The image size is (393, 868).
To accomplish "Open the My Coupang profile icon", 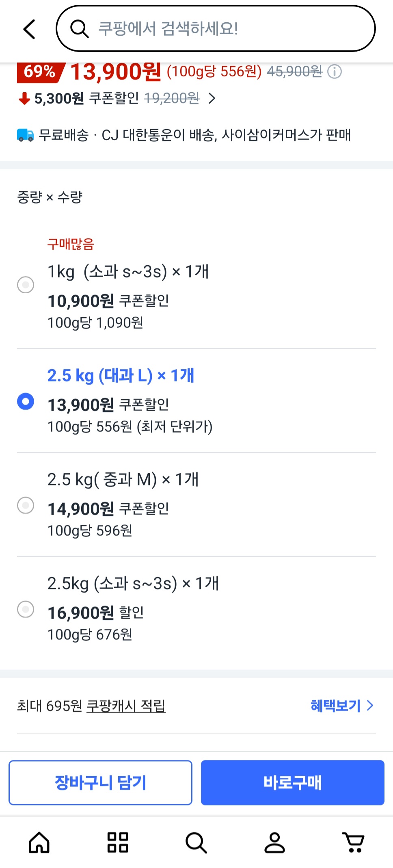I will click(x=274, y=842).
